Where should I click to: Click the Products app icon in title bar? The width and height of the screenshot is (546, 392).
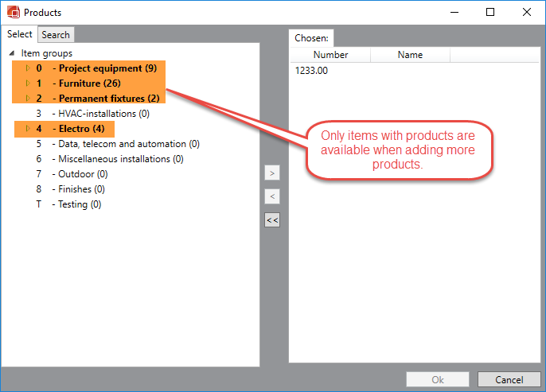point(12,13)
